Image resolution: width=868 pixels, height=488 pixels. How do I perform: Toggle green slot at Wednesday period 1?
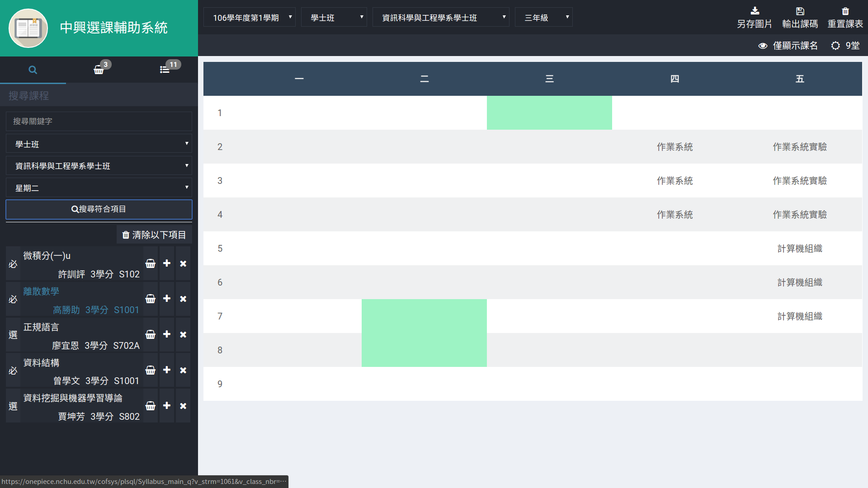coord(549,113)
